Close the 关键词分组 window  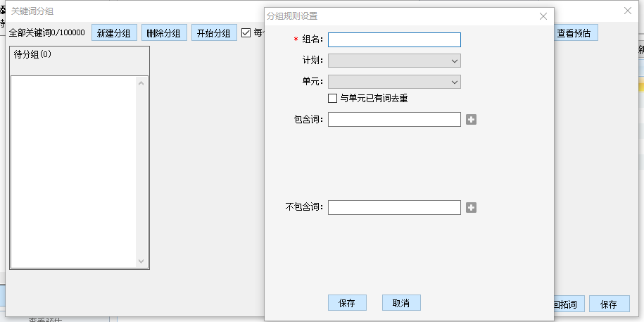628,11
